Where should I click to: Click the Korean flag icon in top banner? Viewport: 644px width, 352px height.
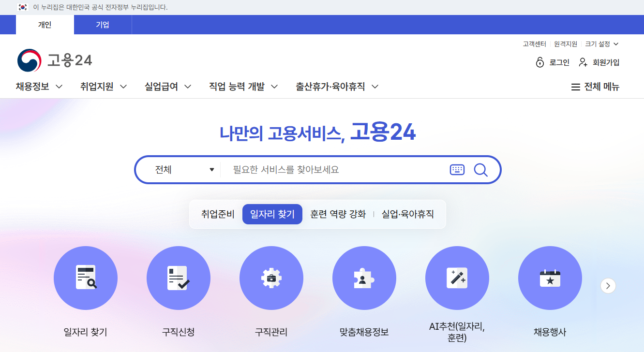click(x=22, y=7)
